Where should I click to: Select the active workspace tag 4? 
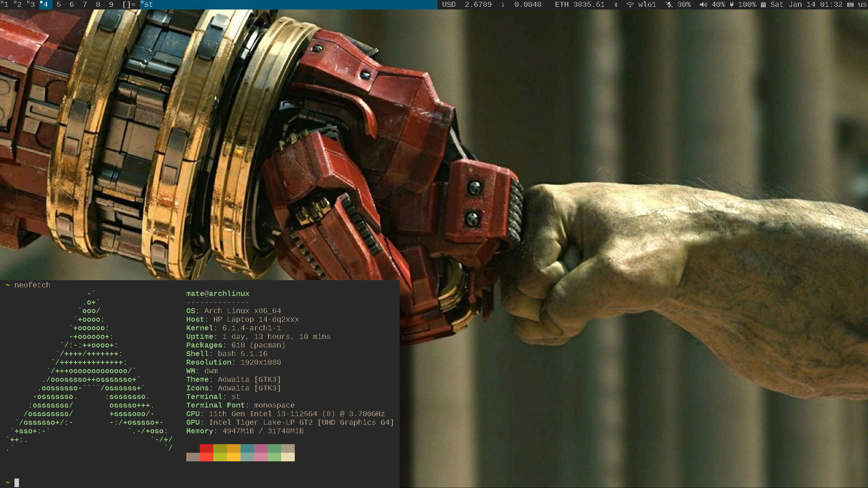45,5
